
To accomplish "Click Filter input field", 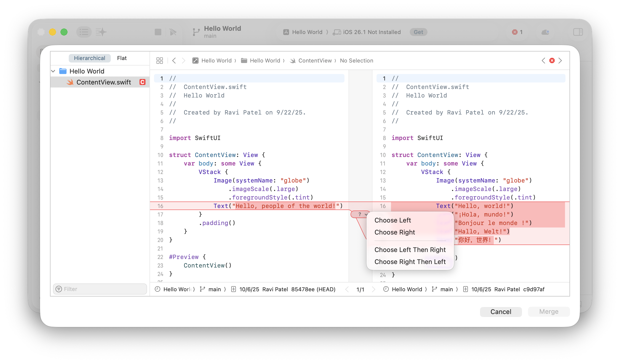I will point(100,289).
